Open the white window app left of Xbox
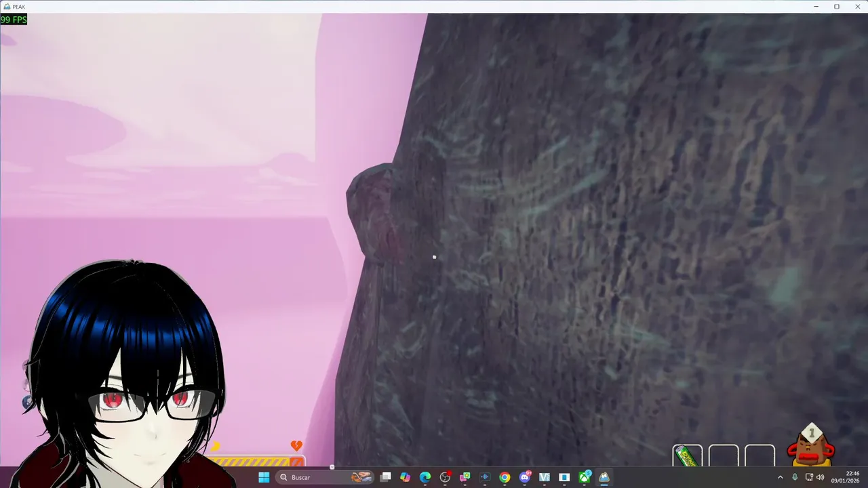 tap(564, 477)
